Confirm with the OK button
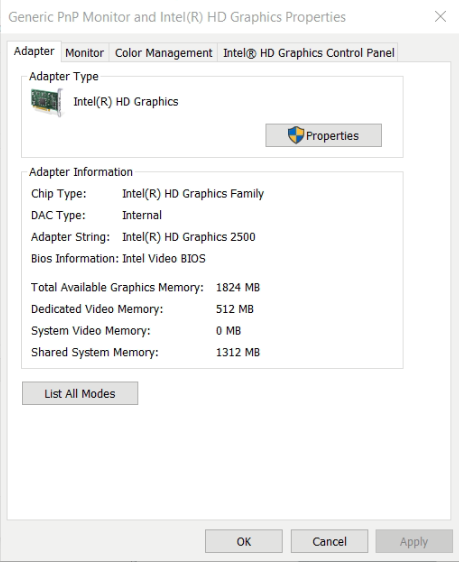 244,541
